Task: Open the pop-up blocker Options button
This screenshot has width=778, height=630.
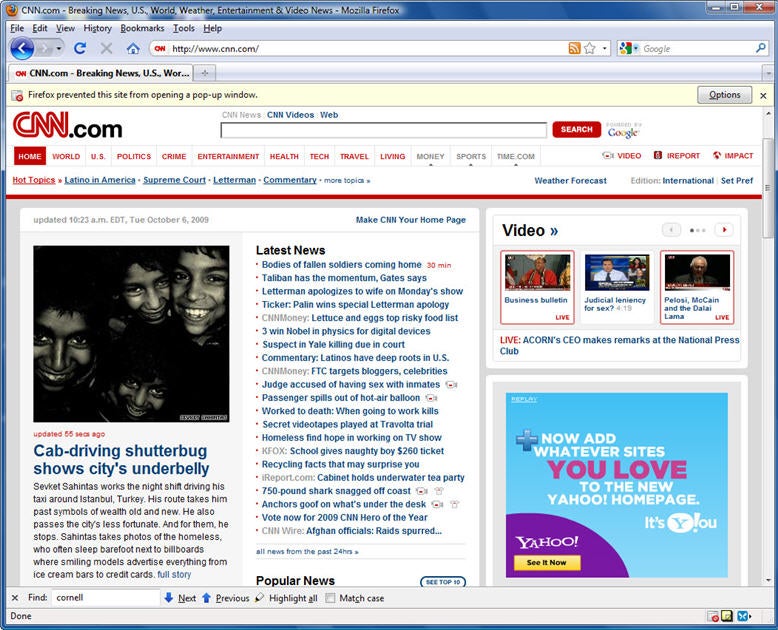Action: pyautogui.click(x=724, y=95)
